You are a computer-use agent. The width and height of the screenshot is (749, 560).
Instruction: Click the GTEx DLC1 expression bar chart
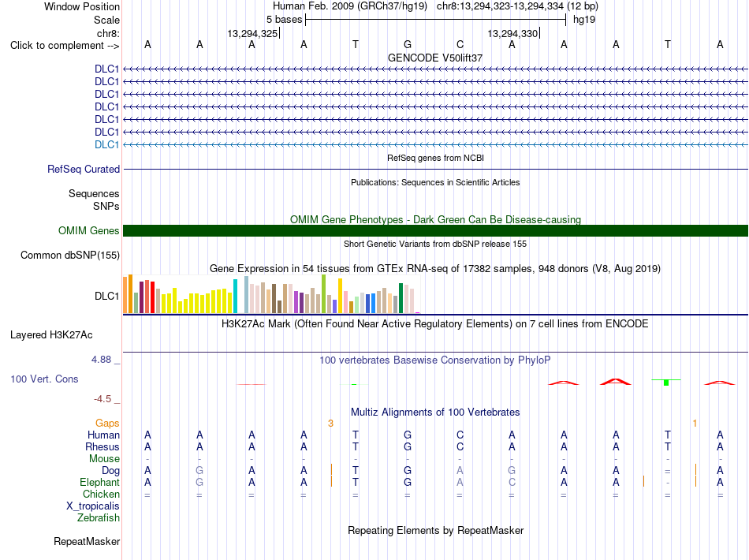pos(271,294)
